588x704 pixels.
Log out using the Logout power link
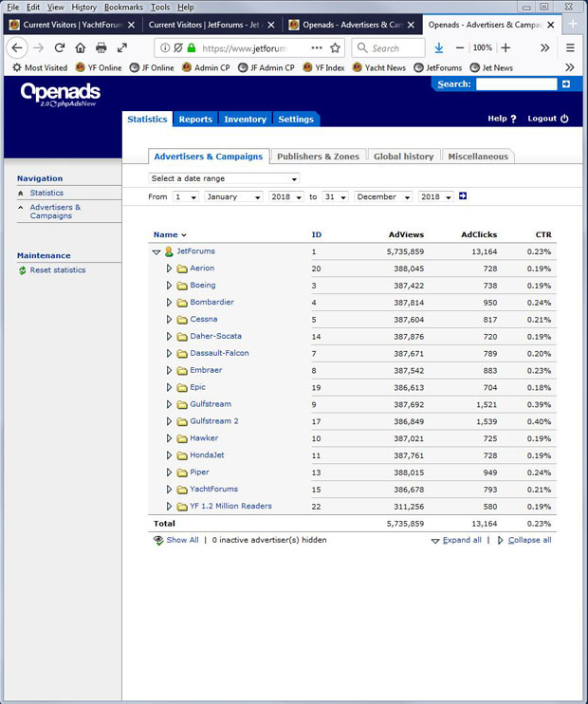pyautogui.click(x=548, y=119)
